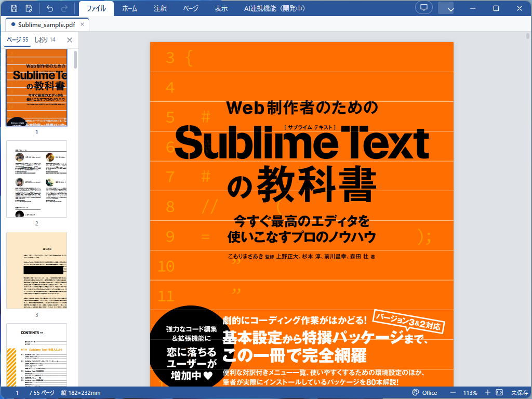532x399 pixels.
Task: Click the / 55 ページ total pages text
Action: click(42, 393)
